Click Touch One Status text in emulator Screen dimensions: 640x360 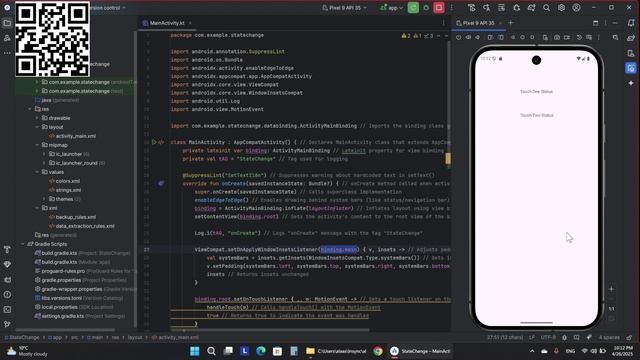[x=536, y=91]
